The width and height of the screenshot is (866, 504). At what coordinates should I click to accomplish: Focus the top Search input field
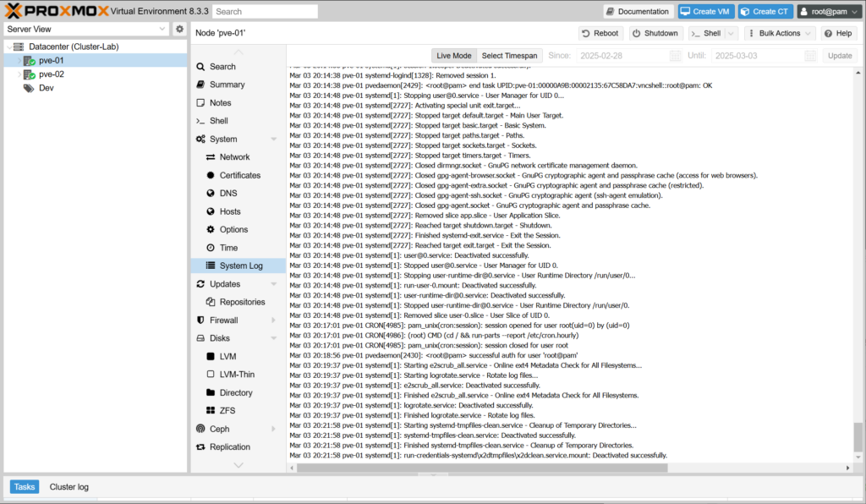[x=265, y=12]
